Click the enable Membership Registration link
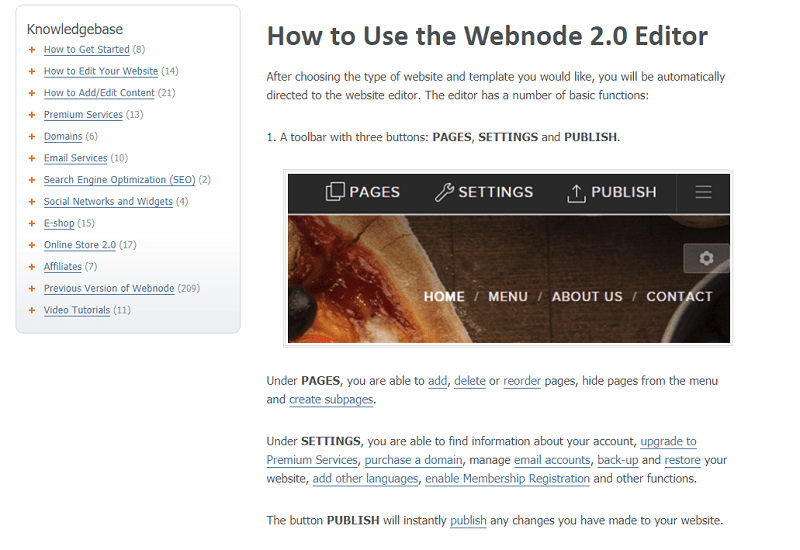Viewport: 800px width, 550px height. [507, 479]
